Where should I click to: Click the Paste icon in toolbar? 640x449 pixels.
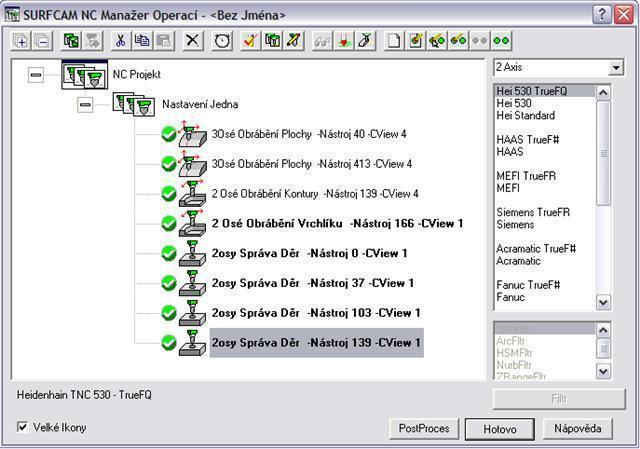tap(164, 41)
